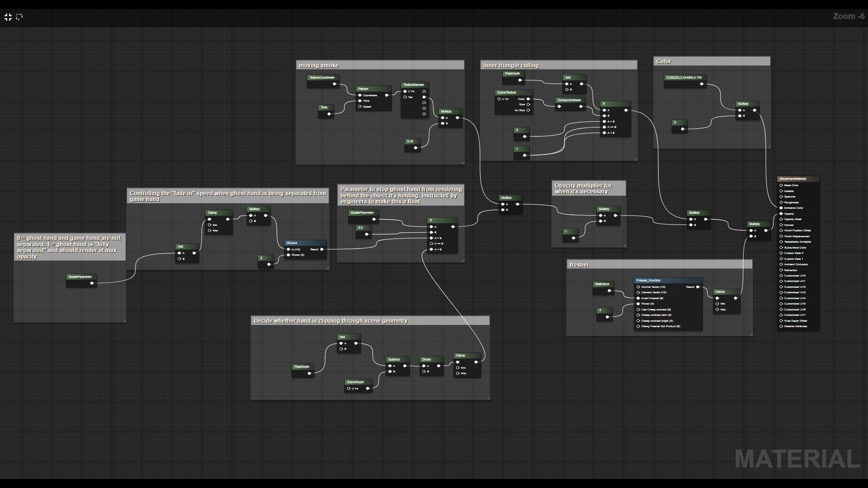Click the fresnel comment box resize corner
The image size is (868, 488).
click(751, 334)
